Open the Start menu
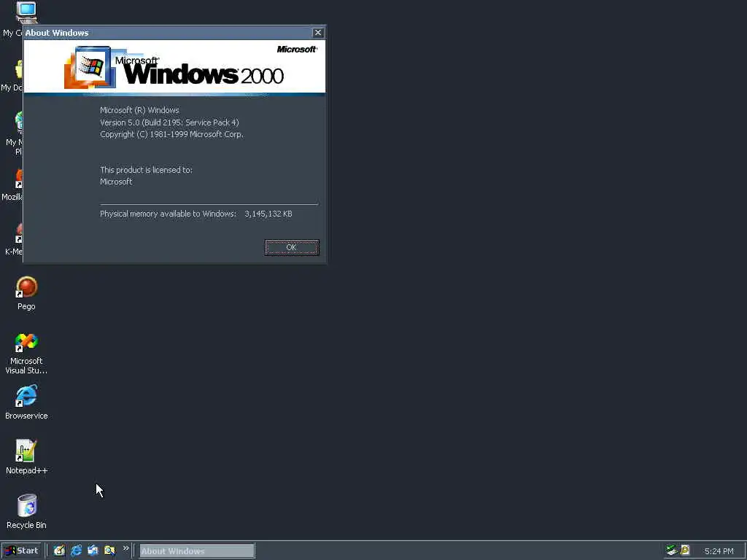Screen dimensions: 747x560 tap(22, 551)
